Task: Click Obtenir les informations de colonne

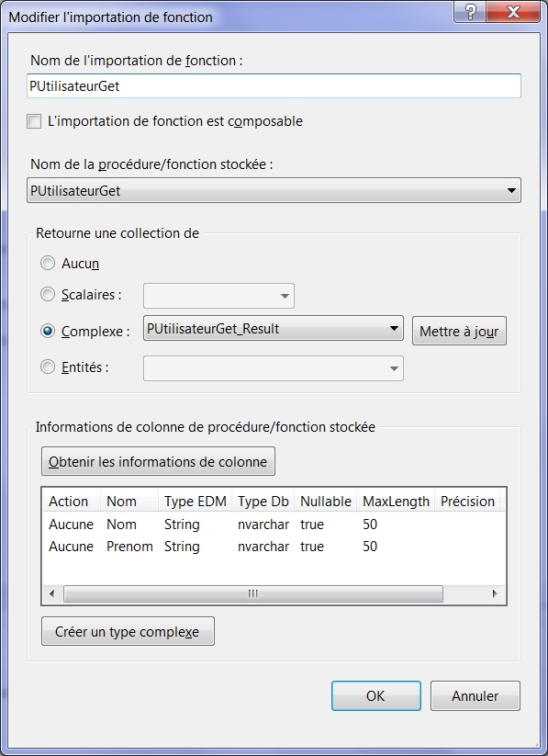Action: coord(158,461)
